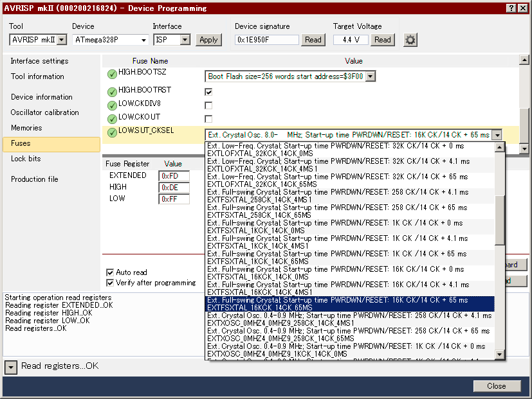Collapse the LOW.SUT_CKSEL dropdown arrow
Screen dimensions: 532x399
point(497,135)
